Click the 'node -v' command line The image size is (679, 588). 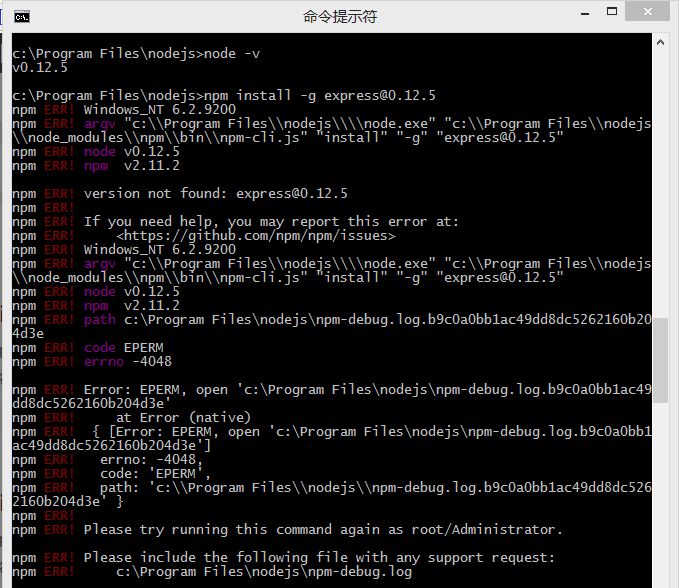coord(136,54)
